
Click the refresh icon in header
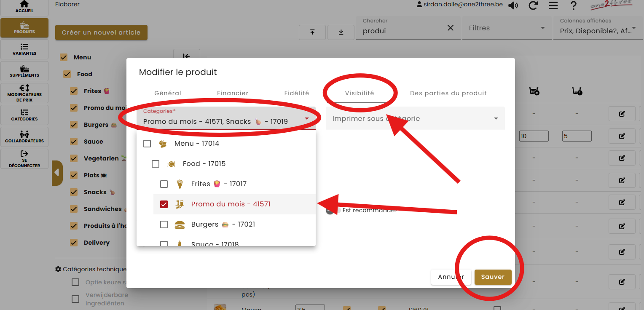point(533,5)
